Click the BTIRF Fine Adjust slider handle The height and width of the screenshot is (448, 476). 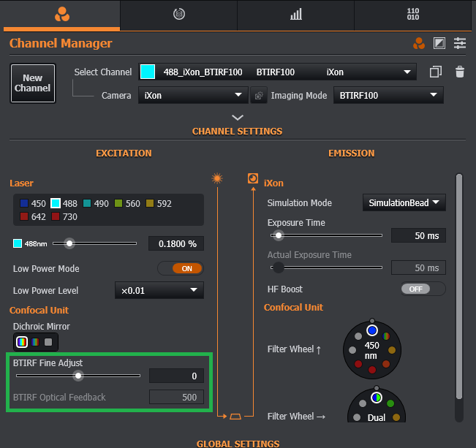pos(78,376)
